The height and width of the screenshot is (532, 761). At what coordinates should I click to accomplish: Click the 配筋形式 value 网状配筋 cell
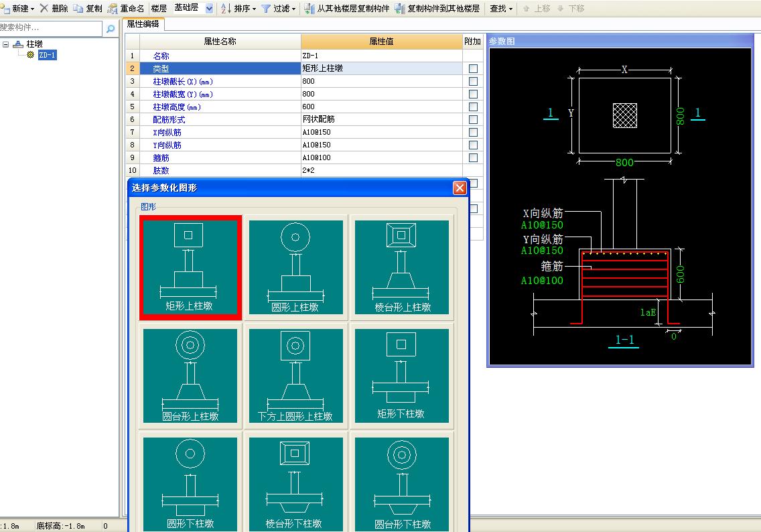point(381,119)
